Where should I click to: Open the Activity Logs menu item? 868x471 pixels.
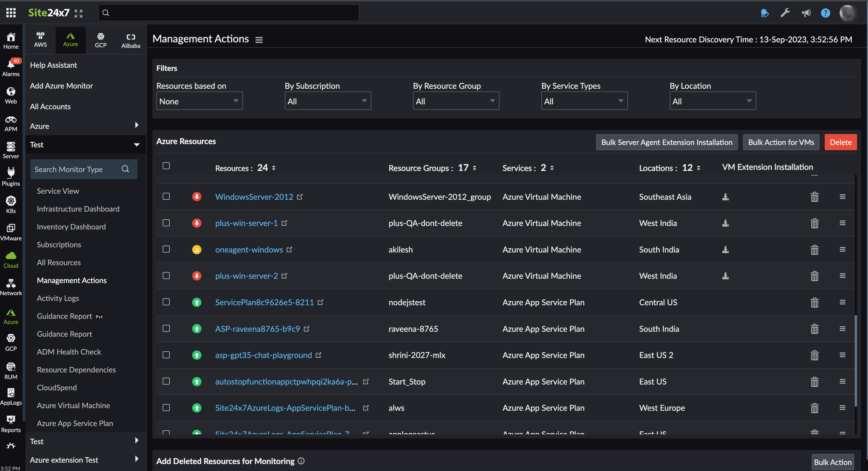coord(58,298)
